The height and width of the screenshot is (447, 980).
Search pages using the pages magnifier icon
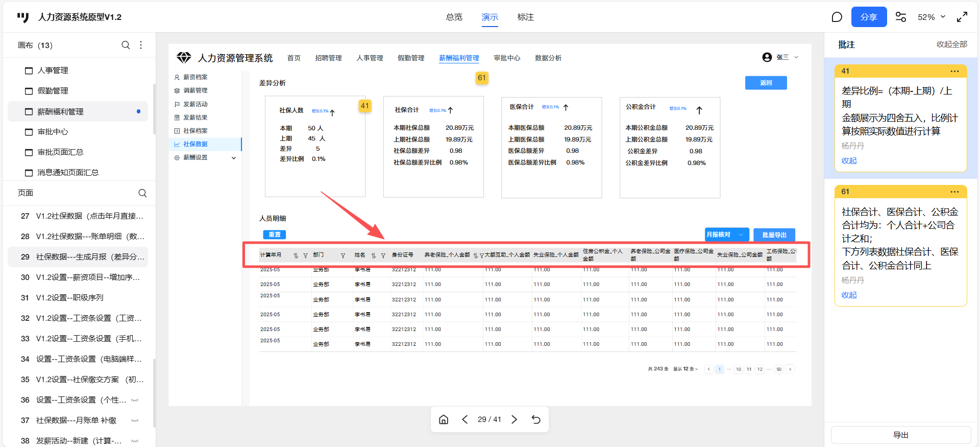[142, 193]
